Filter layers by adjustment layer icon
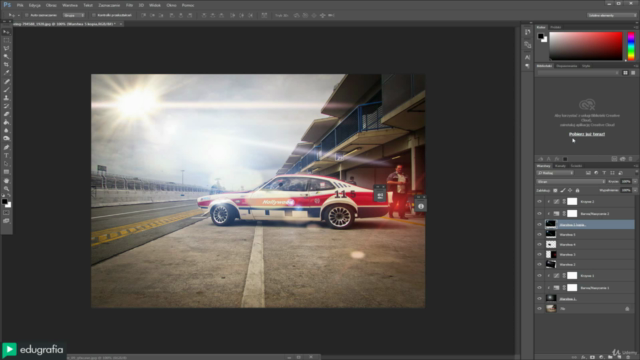The width and height of the screenshot is (640, 360). [x=596, y=173]
